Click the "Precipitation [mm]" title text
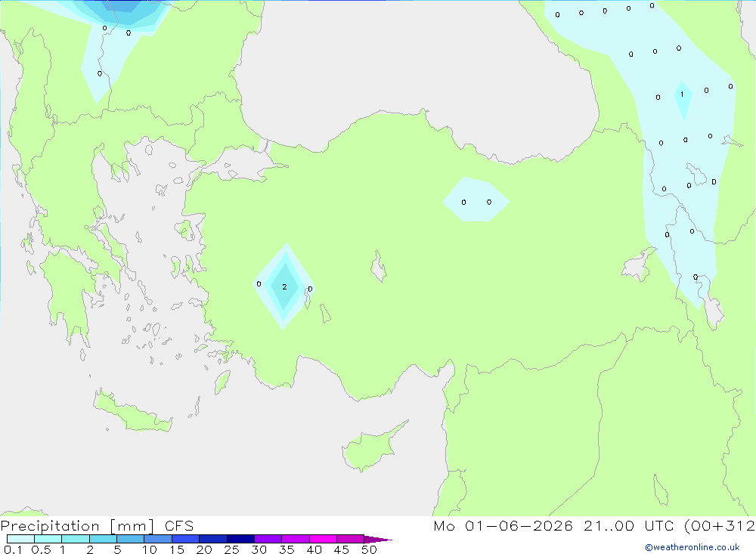 tap(77, 526)
